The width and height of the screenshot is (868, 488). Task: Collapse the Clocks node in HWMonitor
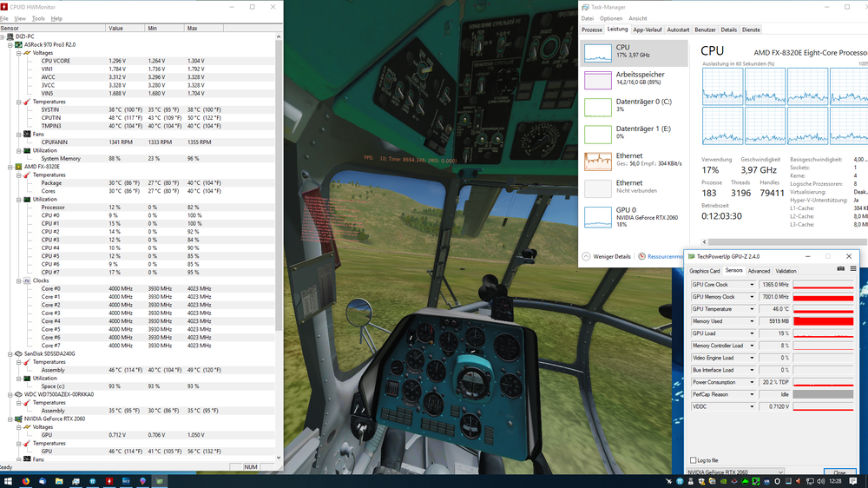click(x=18, y=280)
